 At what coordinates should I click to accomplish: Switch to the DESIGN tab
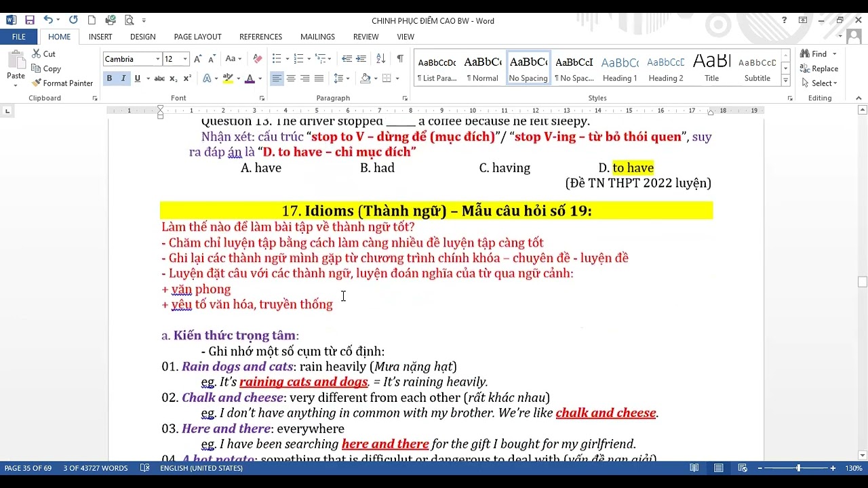142,37
